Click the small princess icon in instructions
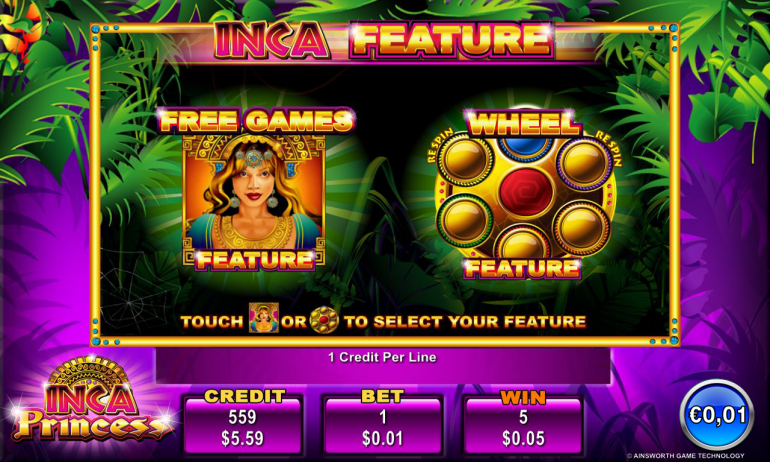This screenshot has width=770, height=462. pyautogui.click(x=264, y=318)
